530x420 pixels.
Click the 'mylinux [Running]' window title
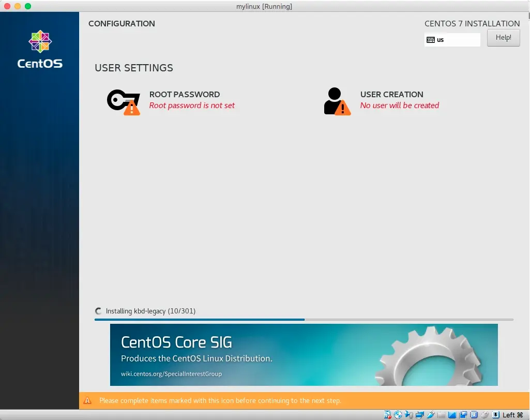click(264, 6)
